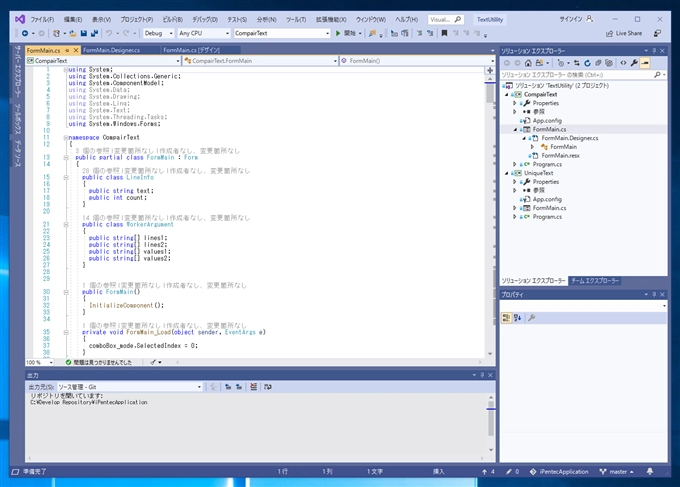Click the notification bell in status bar
The image size is (680, 487).
(x=650, y=471)
